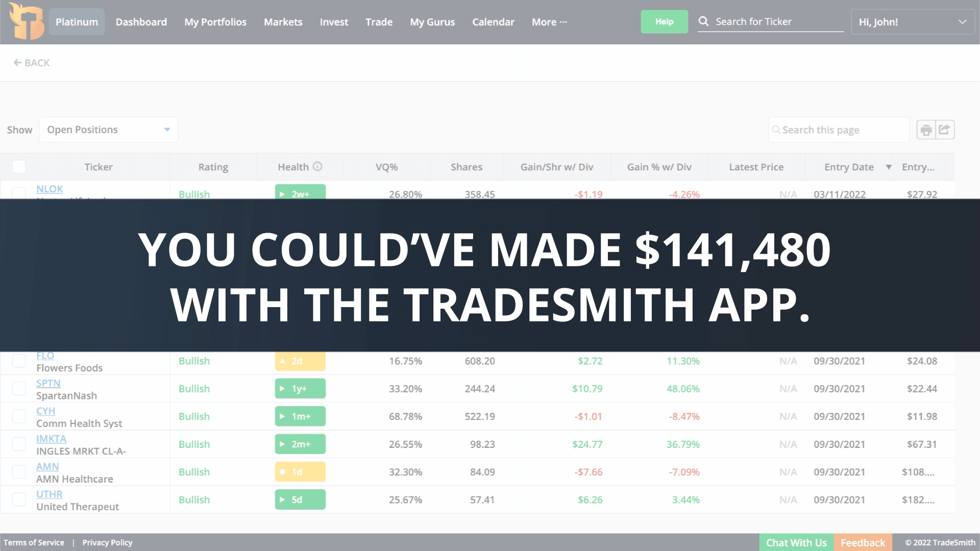The image size is (980, 551).
Task: Click the export share icon
Action: 945,130
